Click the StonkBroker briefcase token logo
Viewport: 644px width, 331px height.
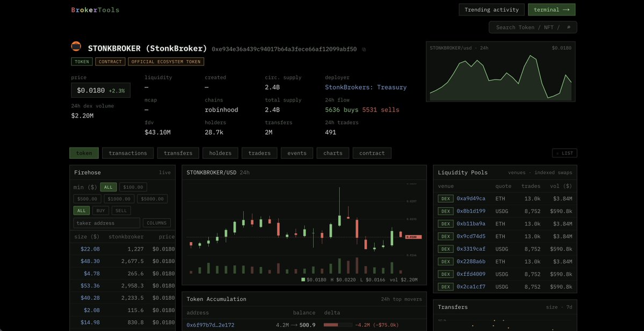pyautogui.click(x=76, y=46)
